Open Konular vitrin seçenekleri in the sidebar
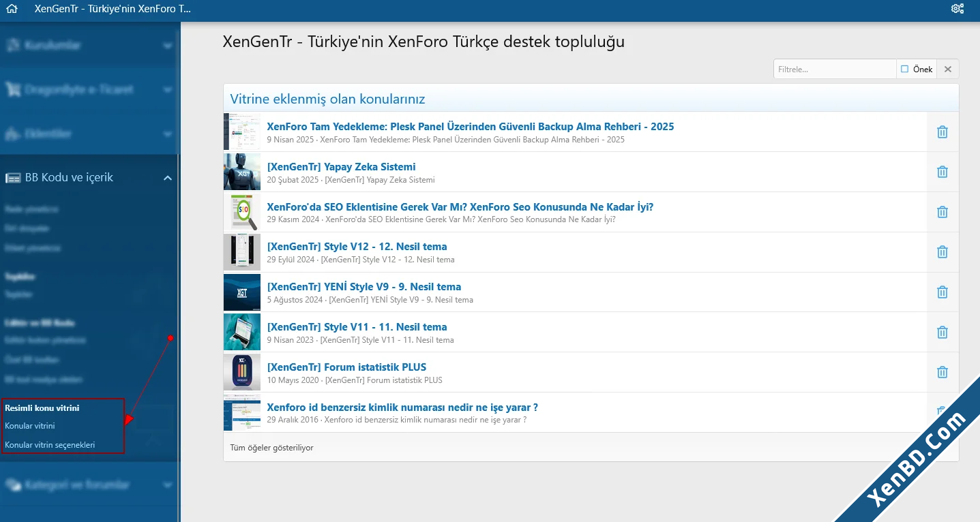The width and height of the screenshot is (980, 522). coord(50,445)
